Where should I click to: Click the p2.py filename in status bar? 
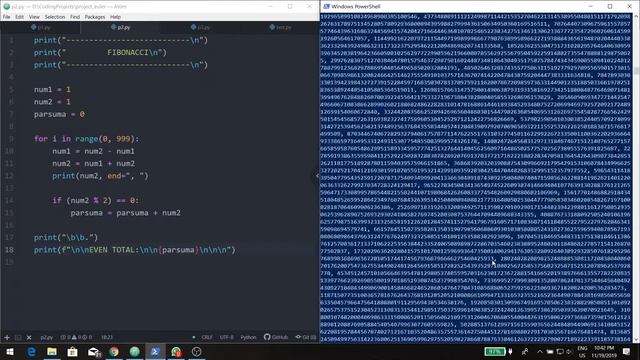pos(47,337)
